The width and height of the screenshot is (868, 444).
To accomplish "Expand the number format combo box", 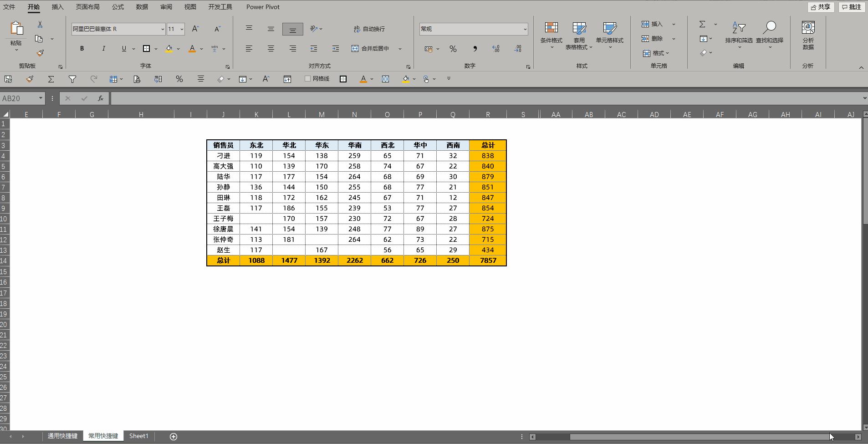I will (x=525, y=29).
